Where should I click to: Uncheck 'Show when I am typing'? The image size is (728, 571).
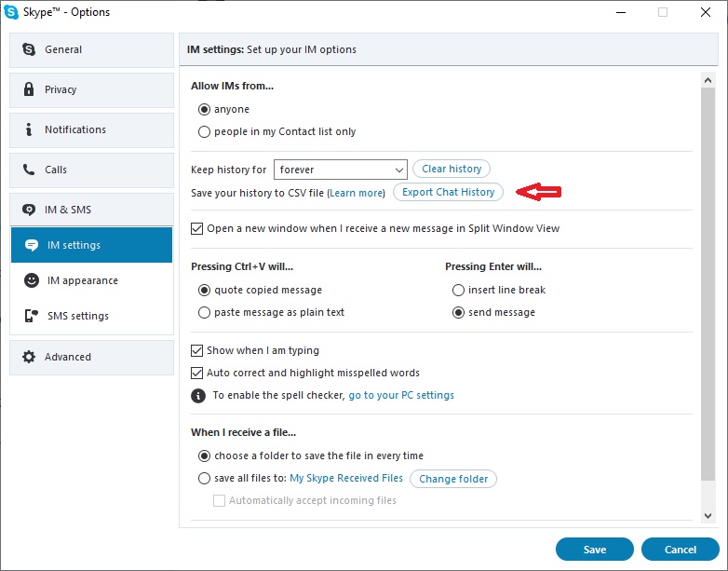pyautogui.click(x=196, y=350)
